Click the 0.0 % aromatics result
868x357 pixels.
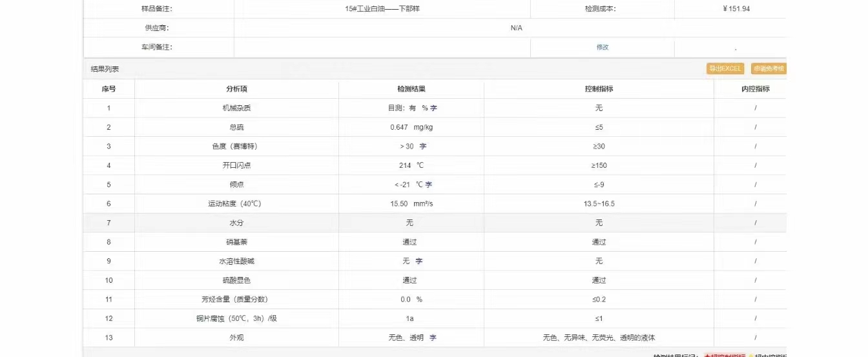pyautogui.click(x=411, y=300)
